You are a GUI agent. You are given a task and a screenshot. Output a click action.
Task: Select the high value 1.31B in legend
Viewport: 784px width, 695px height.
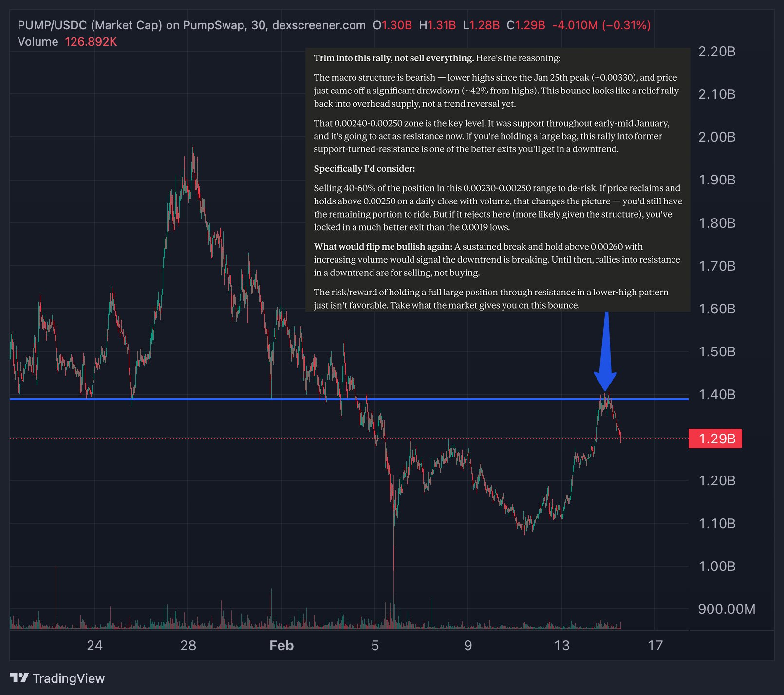442,25
